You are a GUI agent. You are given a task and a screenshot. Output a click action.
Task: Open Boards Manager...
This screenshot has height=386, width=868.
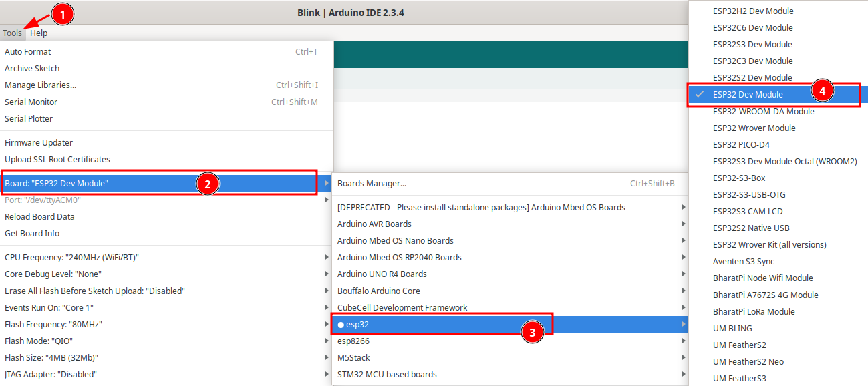click(511, 183)
